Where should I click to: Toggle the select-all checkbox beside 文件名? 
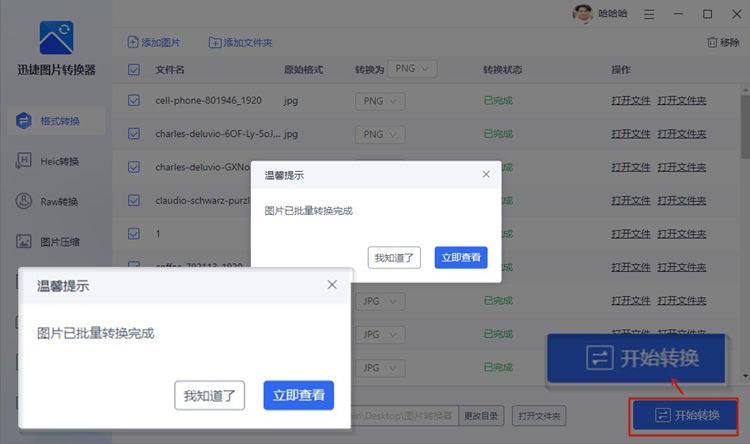(134, 70)
